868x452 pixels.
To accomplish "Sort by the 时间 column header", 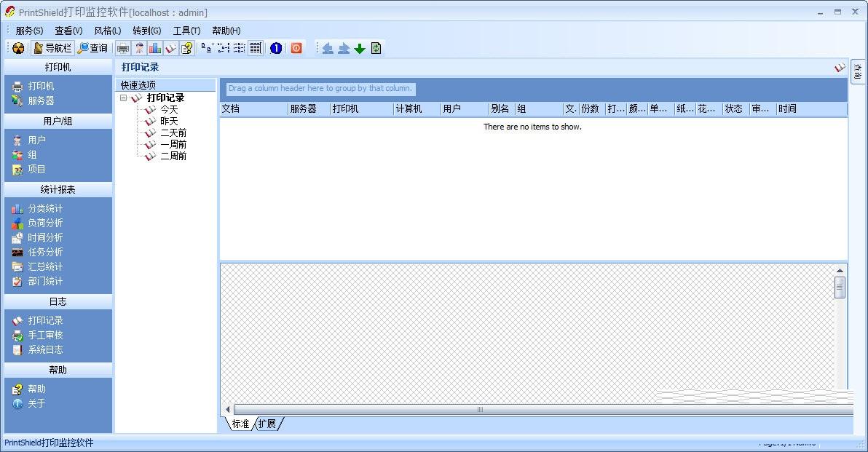I will 811,109.
